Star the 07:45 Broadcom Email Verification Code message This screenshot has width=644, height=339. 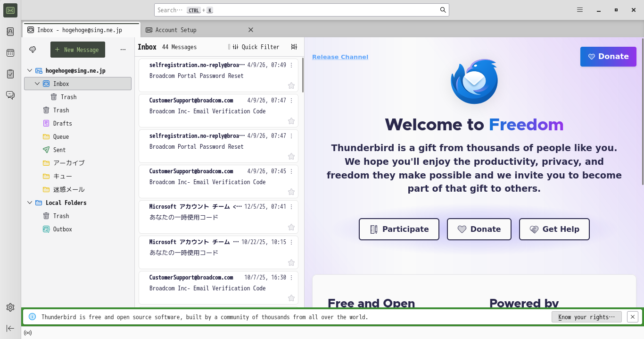click(291, 192)
